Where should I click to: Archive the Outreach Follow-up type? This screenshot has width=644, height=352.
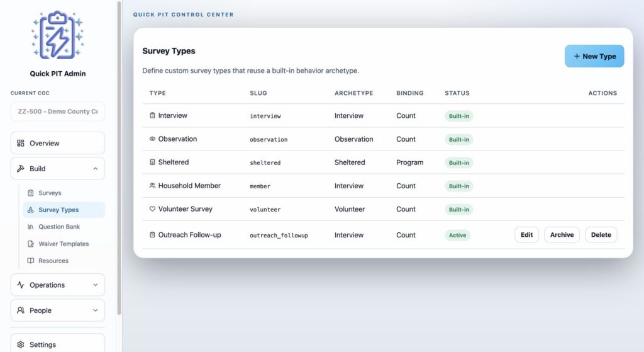click(562, 235)
